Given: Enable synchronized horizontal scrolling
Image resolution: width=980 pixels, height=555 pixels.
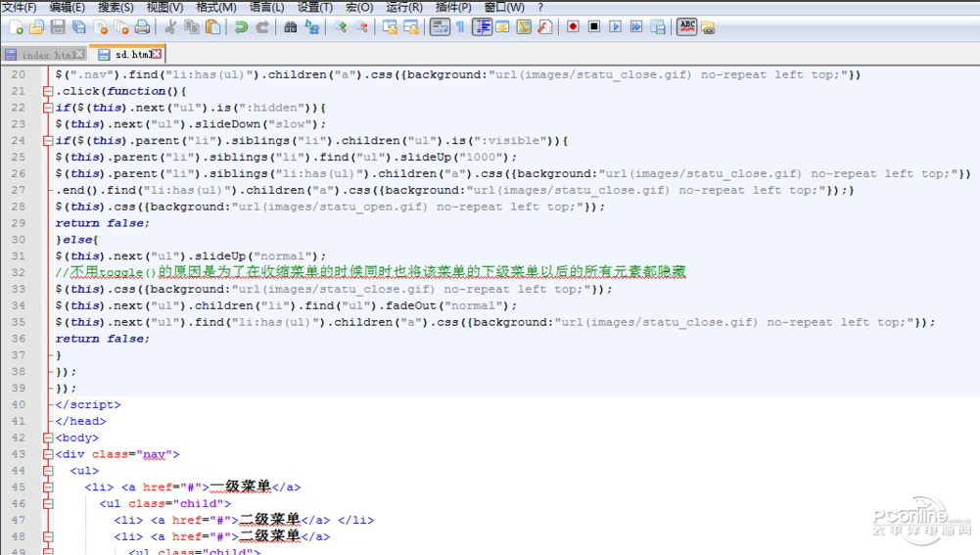Looking at the screenshot, I should tap(410, 26).
